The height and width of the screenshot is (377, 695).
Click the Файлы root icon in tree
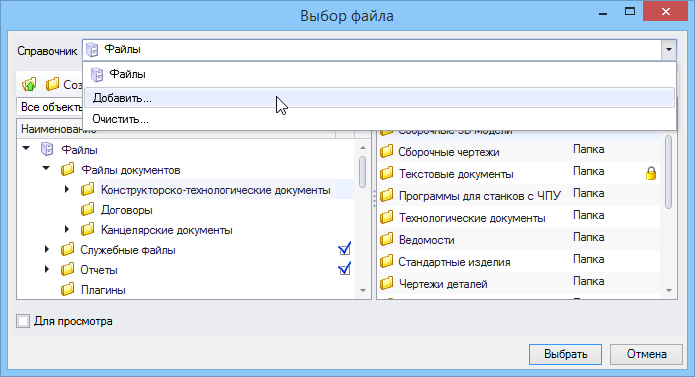coord(47,149)
